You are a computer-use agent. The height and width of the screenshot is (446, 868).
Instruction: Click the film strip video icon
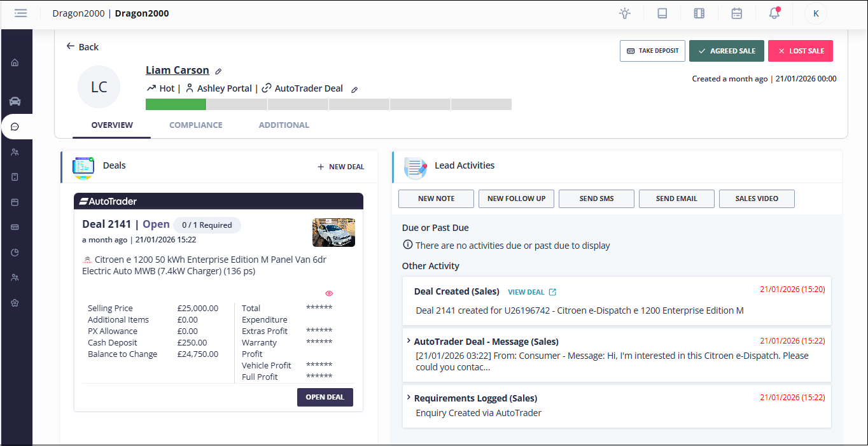(699, 13)
